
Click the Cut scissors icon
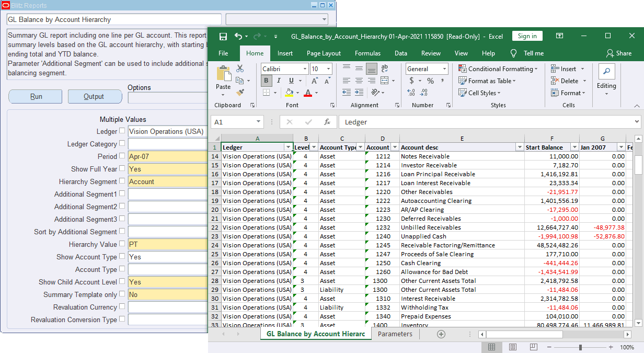tap(240, 69)
